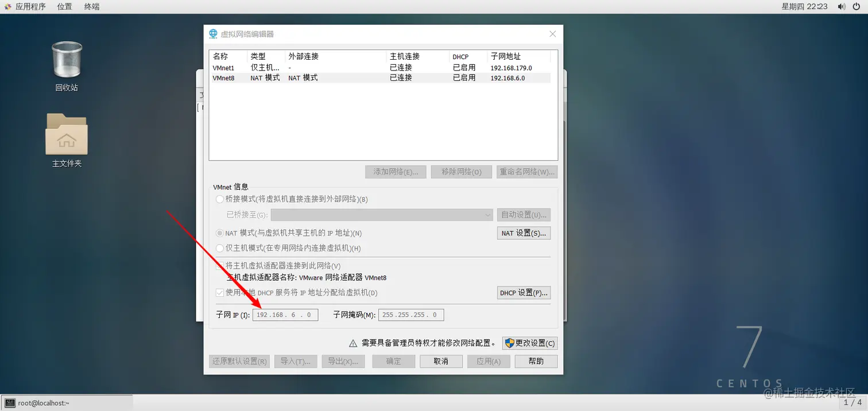
Task: Toggle use local DHCP service checkbox
Action: tap(220, 293)
